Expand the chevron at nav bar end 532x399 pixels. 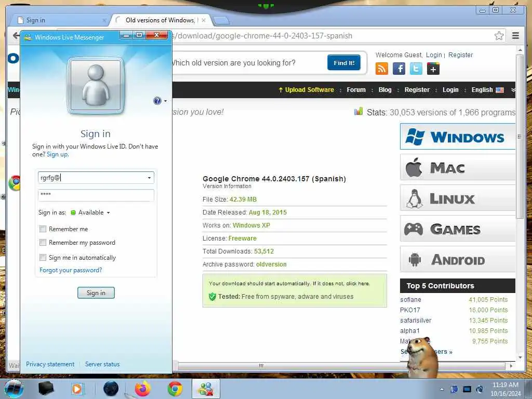pyautogui.click(x=513, y=90)
